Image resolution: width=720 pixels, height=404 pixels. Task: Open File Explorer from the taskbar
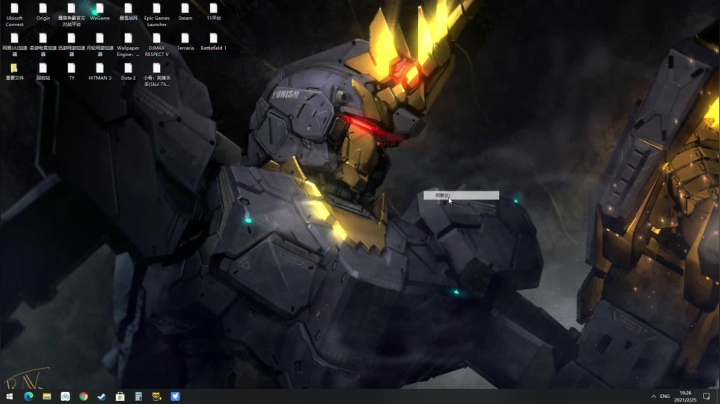tap(47, 396)
